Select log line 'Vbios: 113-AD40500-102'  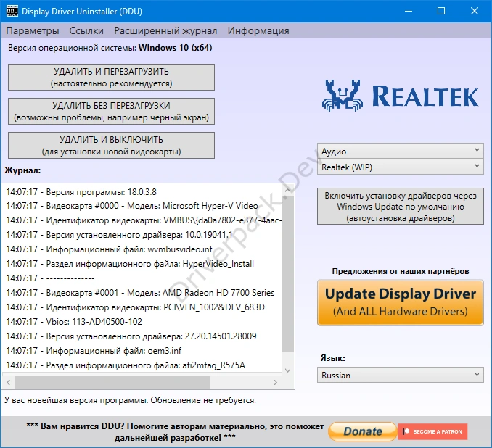click(x=74, y=321)
